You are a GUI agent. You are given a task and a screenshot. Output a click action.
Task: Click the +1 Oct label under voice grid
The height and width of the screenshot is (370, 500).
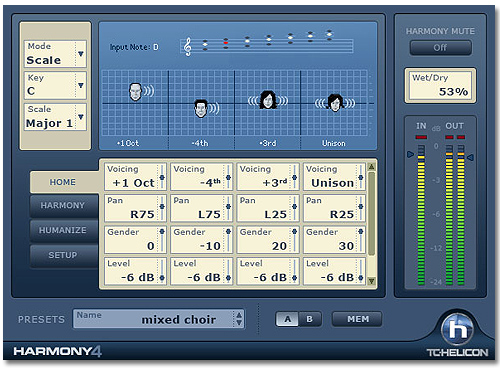[128, 143]
